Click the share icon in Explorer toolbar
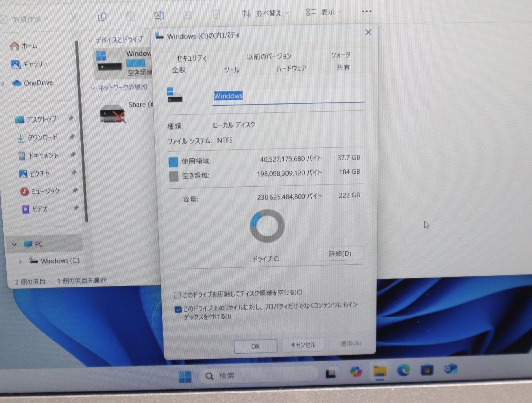This screenshot has width=532, height=403. (188, 15)
